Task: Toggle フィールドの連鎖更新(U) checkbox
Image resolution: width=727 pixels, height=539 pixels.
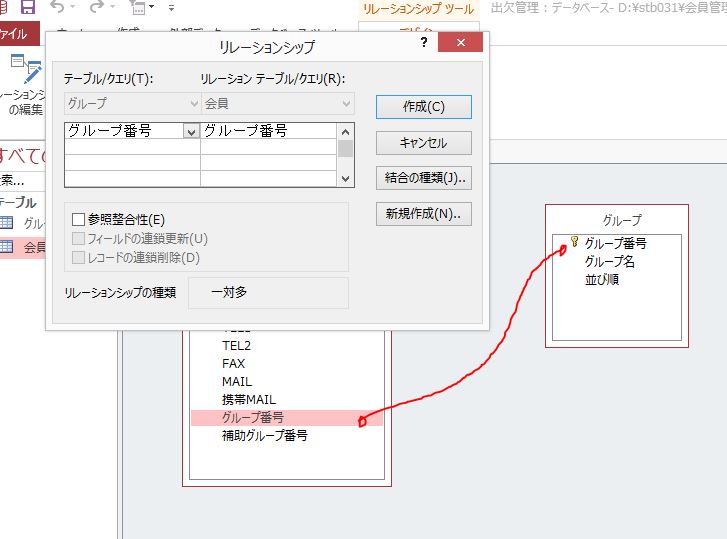Action: [x=78, y=238]
